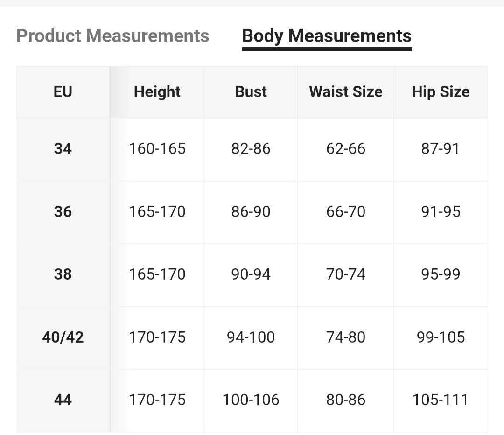Click the 66-70 waist size cell

[x=346, y=212]
